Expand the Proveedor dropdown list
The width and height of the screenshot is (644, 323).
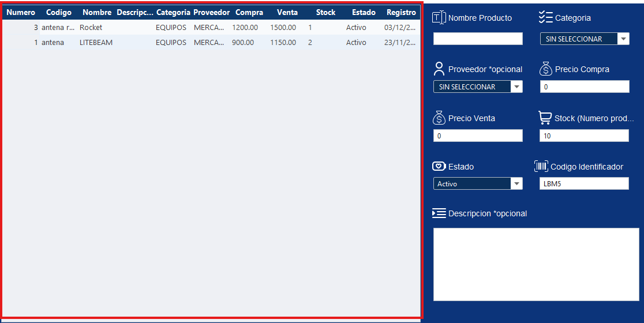(516, 87)
